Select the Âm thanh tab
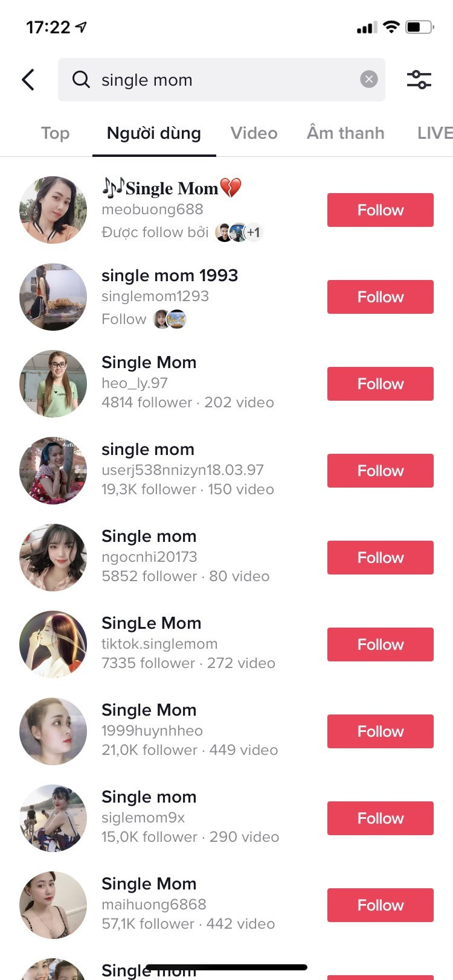Image resolution: width=453 pixels, height=980 pixels. [345, 133]
